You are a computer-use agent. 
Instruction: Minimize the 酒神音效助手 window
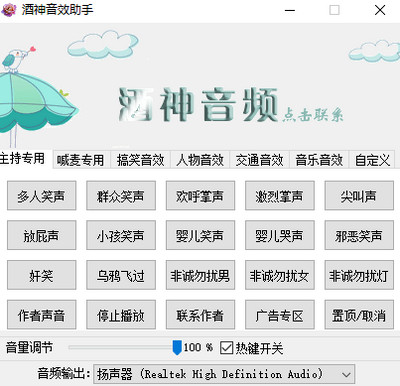(x=290, y=10)
